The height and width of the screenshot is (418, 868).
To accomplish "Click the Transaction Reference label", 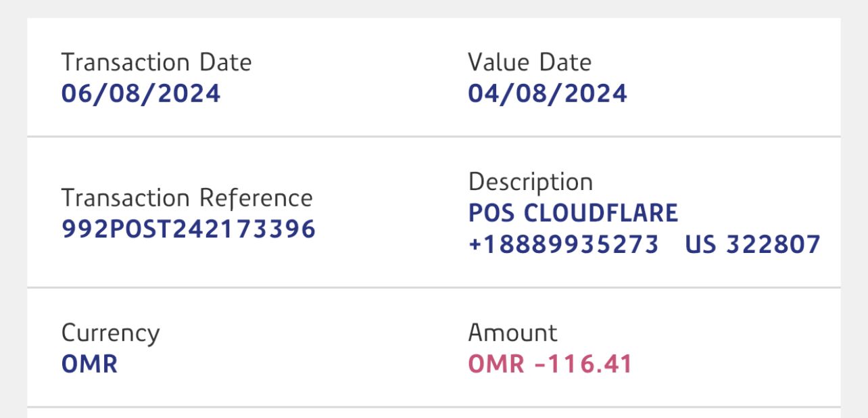I will pos(187,198).
